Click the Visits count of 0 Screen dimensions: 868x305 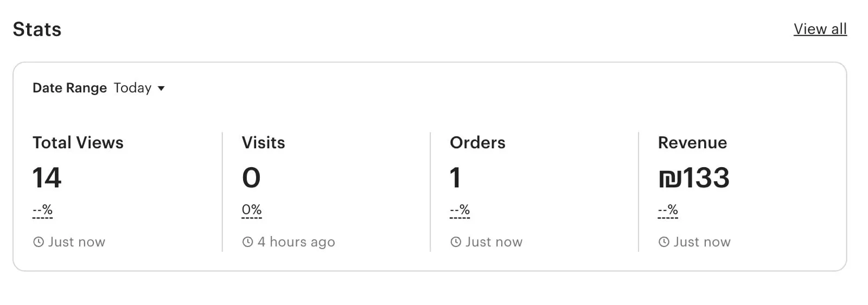pos(251,178)
